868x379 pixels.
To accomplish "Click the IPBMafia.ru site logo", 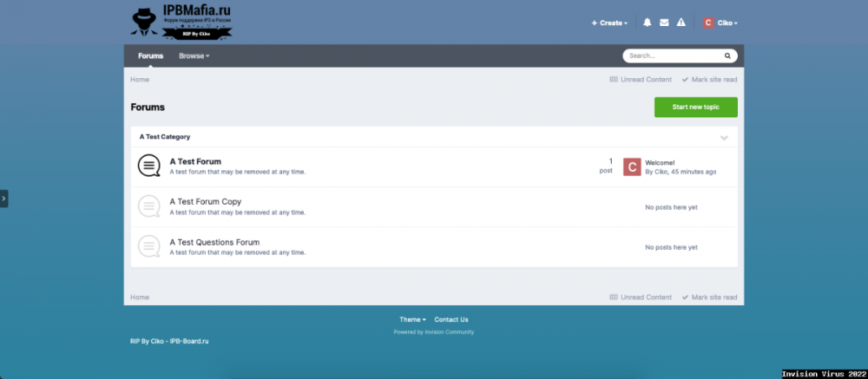I will click(x=181, y=23).
